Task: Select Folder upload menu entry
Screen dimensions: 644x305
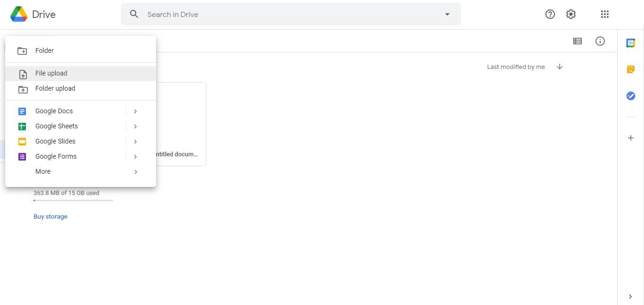Action: [x=81, y=88]
